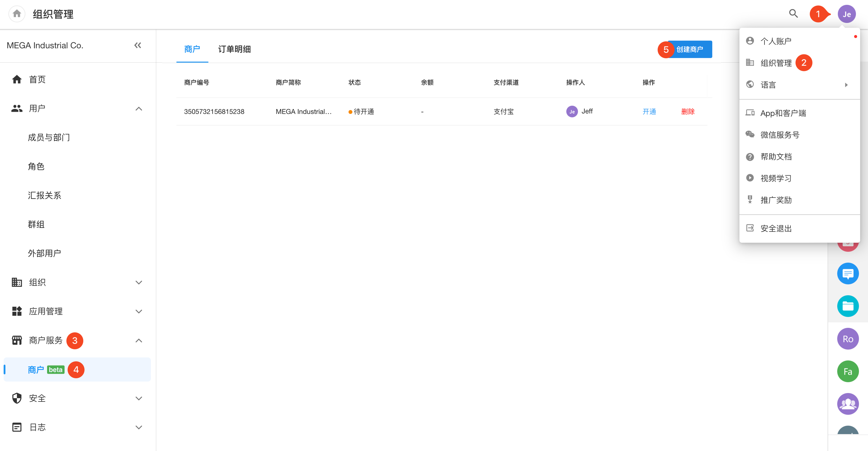This screenshot has width=868, height=451.
Task: Expand the 组织 sidebar section
Action: click(x=139, y=282)
